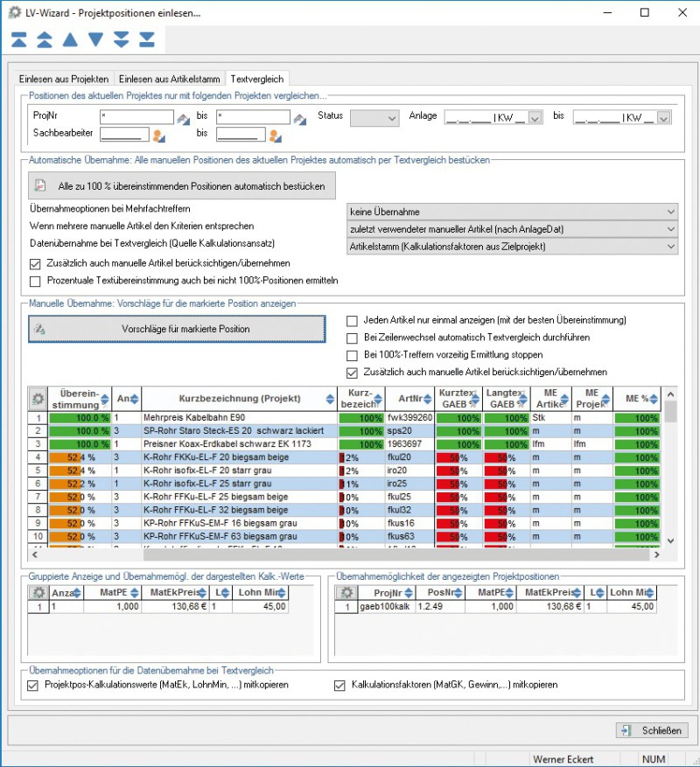Jump to last position with bottom arrow icon
This screenshot has height=767, width=700.
pyautogui.click(x=147, y=39)
